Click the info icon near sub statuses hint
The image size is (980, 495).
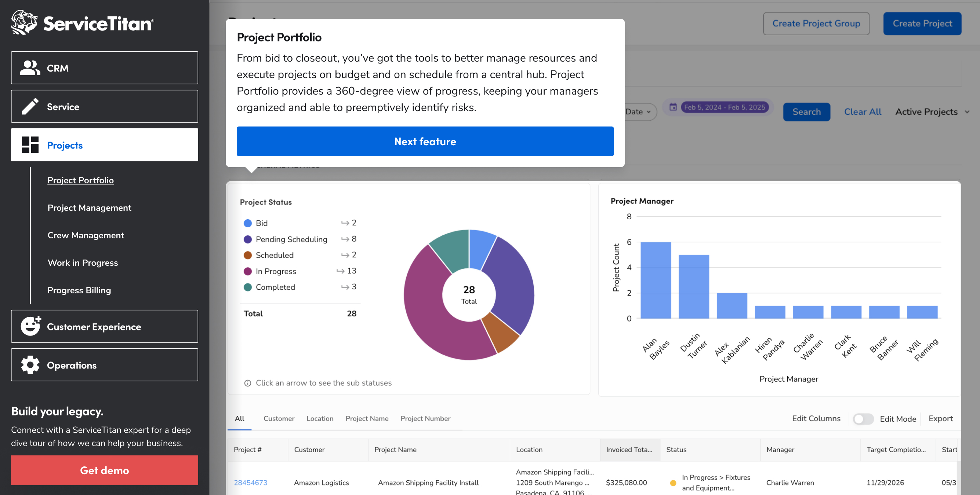click(x=247, y=383)
